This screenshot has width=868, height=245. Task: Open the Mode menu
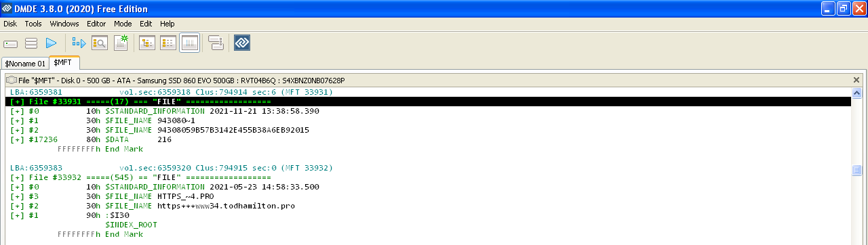[x=123, y=24]
